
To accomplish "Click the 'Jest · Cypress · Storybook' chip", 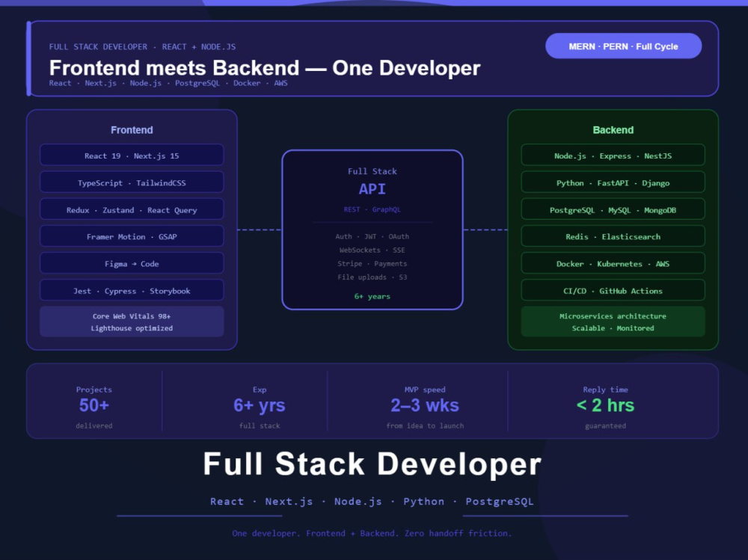I will (132, 291).
